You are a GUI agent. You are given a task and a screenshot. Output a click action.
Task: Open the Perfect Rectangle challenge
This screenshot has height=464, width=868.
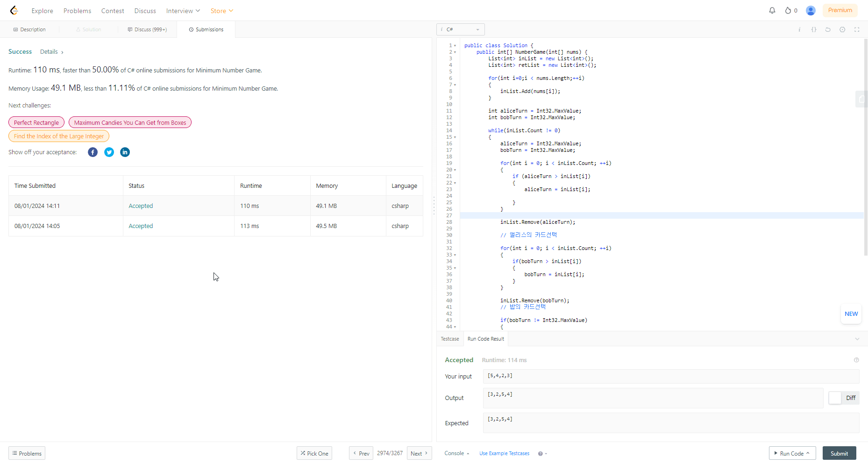point(36,122)
